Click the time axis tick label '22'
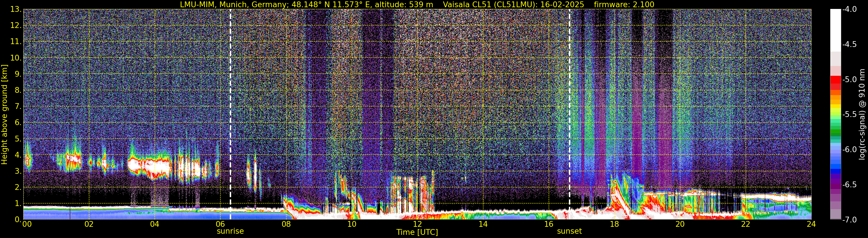Viewport: 868px width, 238px height. point(746,224)
